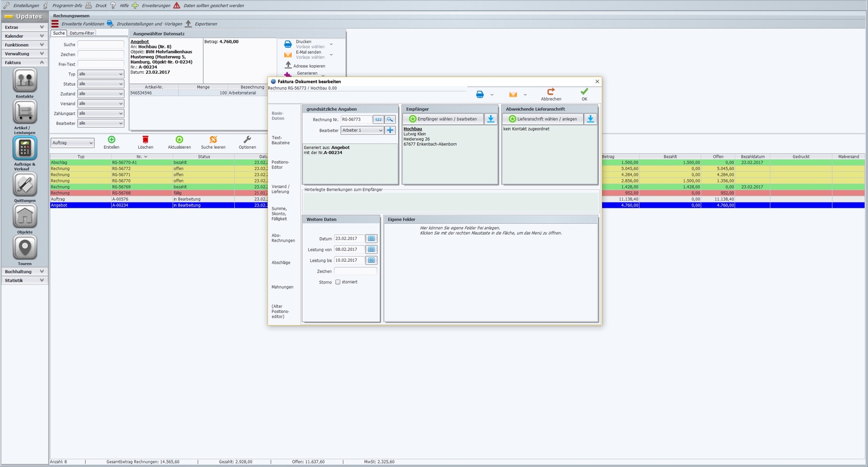Click the Löschen trash icon
868x467 pixels.
(x=145, y=140)
